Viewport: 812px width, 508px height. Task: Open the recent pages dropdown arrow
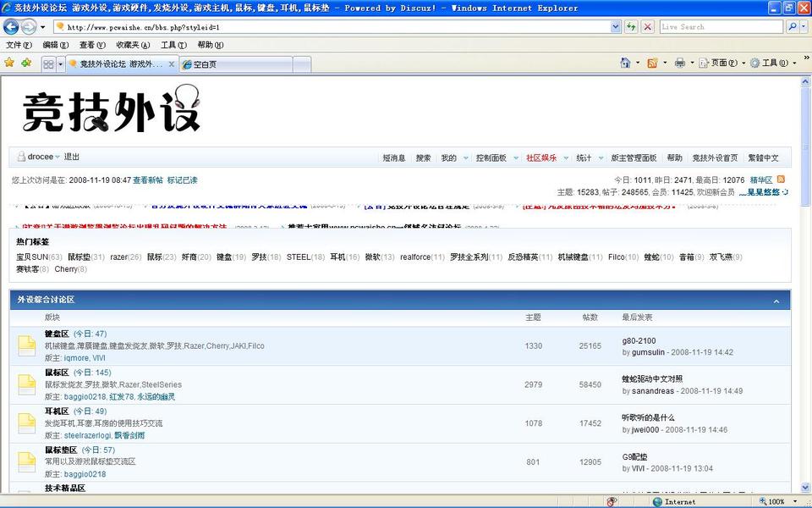click(42, 27)
